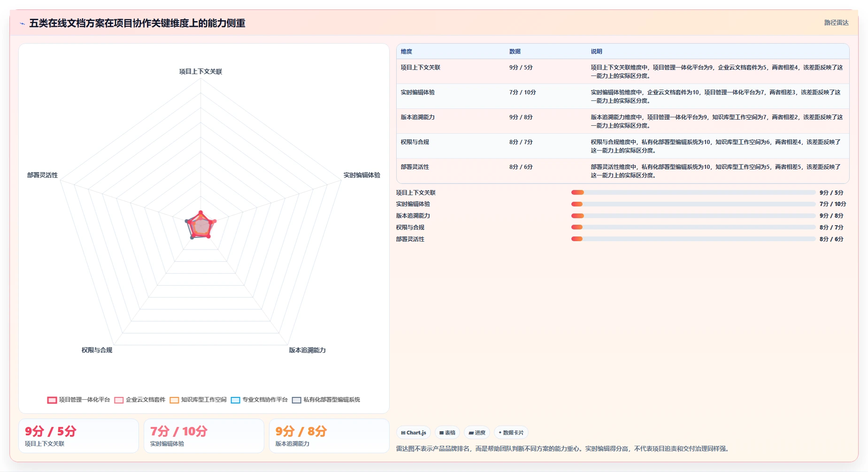Toggle the 专业文档协作平台 legend swatch
The image size is (868, 472).
(x=236, y=400)
